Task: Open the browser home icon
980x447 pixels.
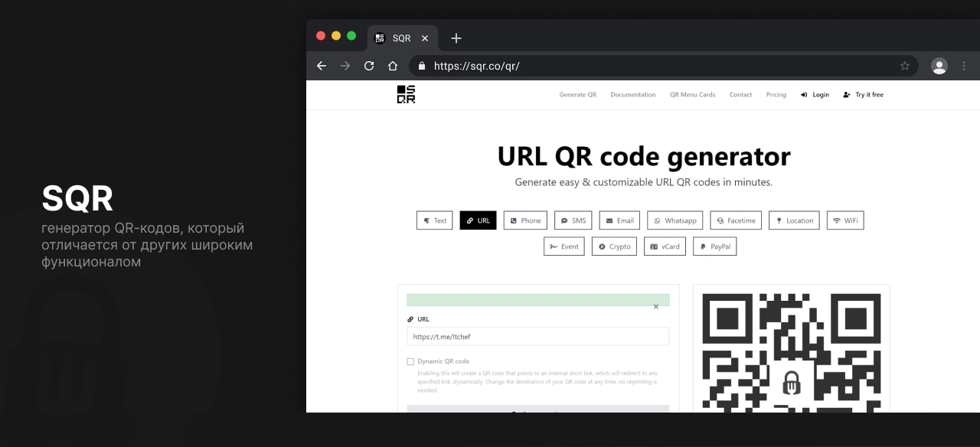Action: tap(393, 66)
